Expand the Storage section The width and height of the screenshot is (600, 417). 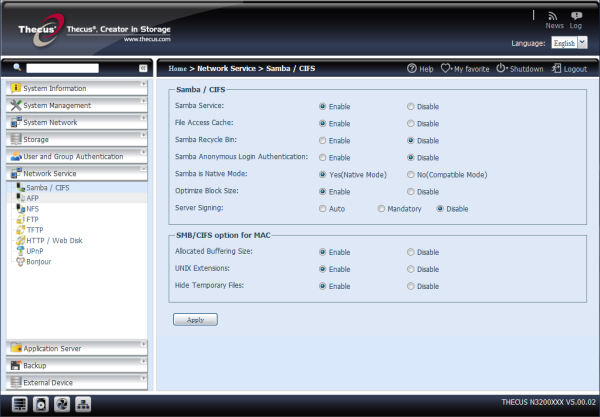pyautogui.click(x=76, y=139)
